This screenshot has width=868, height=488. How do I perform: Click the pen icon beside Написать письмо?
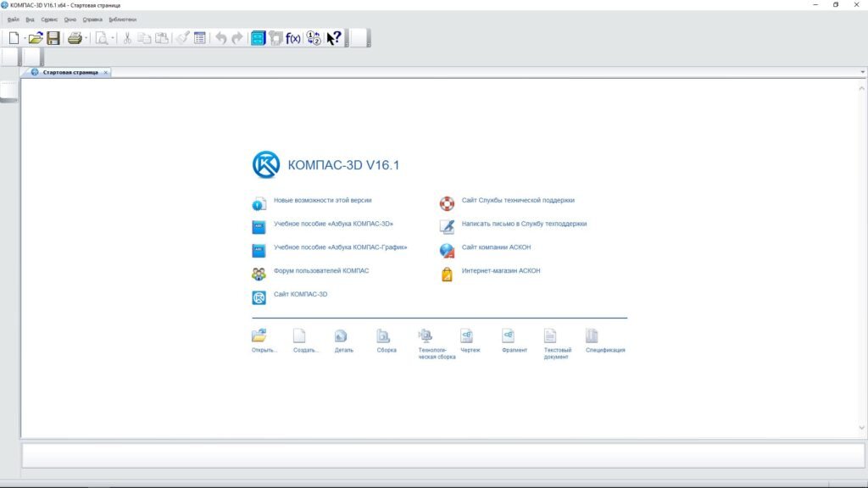447,227
